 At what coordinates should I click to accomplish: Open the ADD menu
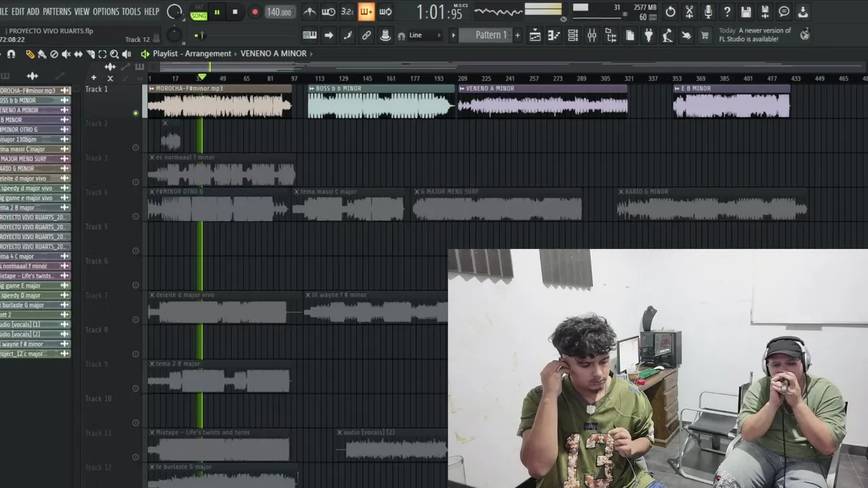[x=33, y=12]
